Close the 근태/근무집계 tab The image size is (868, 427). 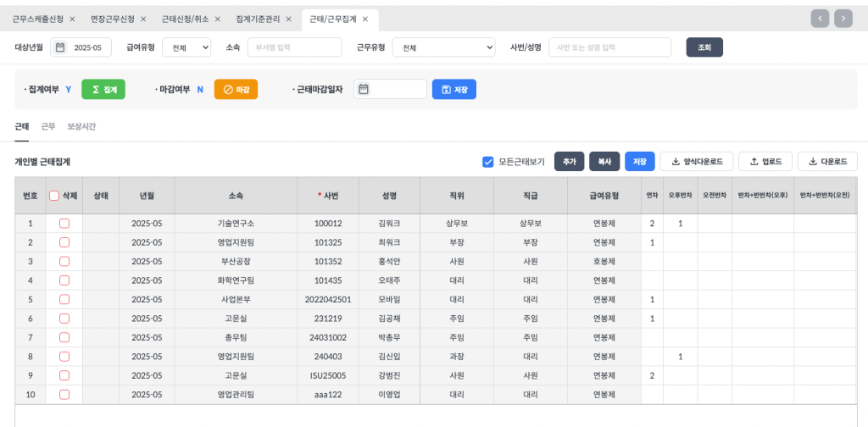[365, 19]
